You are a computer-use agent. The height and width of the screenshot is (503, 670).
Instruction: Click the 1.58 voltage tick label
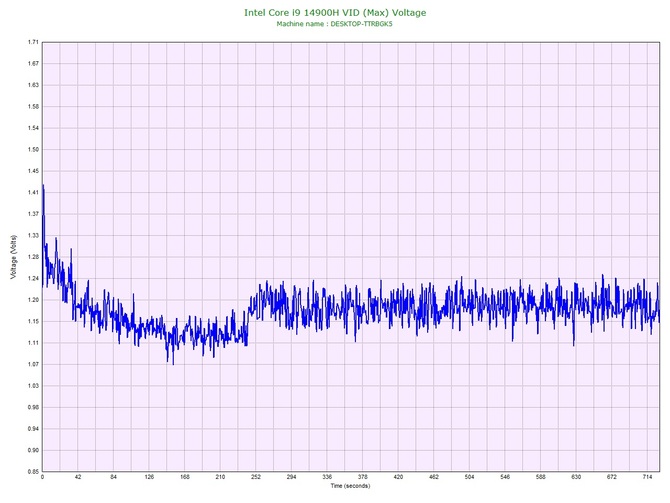click(33, 107)
